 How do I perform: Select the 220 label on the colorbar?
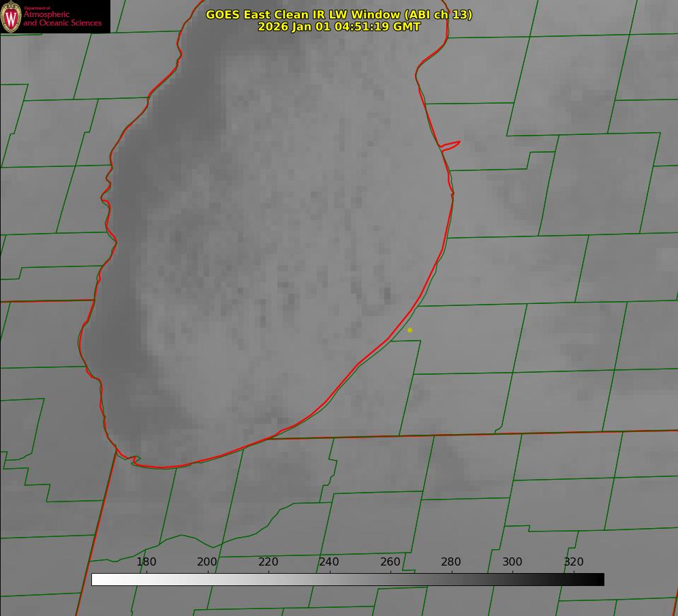(268, 562)
